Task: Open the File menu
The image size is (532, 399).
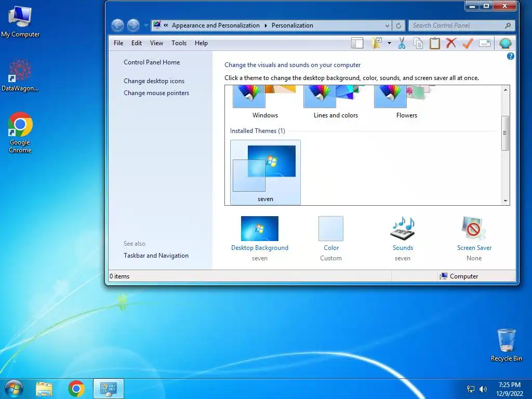Action: point(118,43)
